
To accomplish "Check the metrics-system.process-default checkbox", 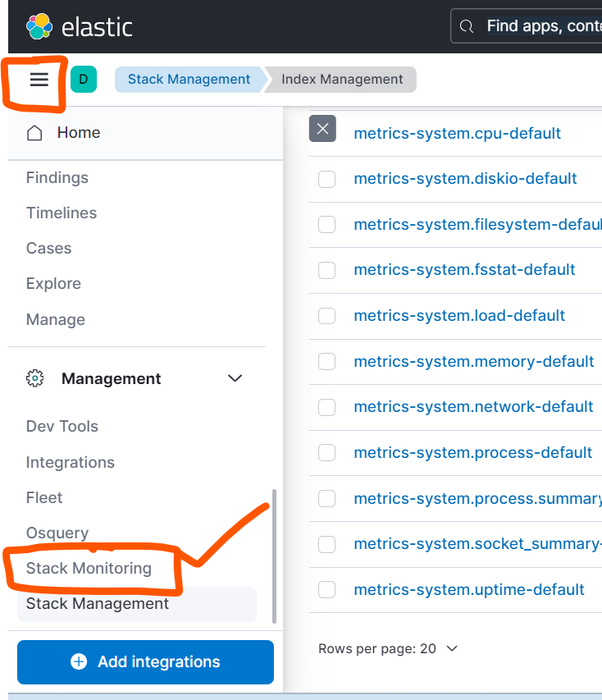I will click(326, 453).
